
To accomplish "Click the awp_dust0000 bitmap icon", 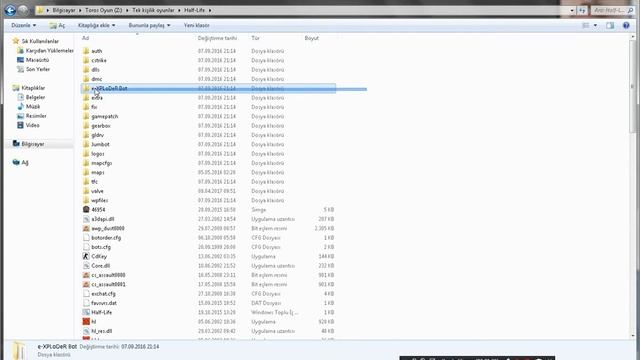I will (x=86, y=228).
